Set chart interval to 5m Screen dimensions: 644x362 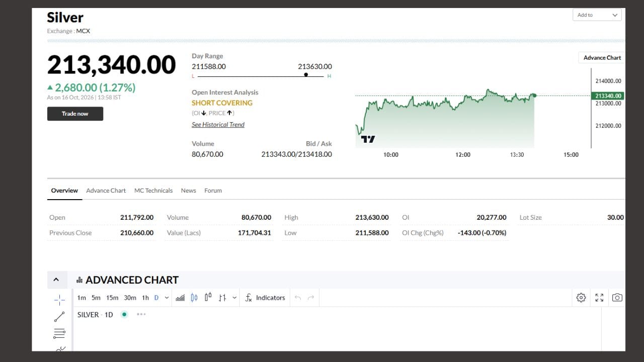[x=96, y=298]
